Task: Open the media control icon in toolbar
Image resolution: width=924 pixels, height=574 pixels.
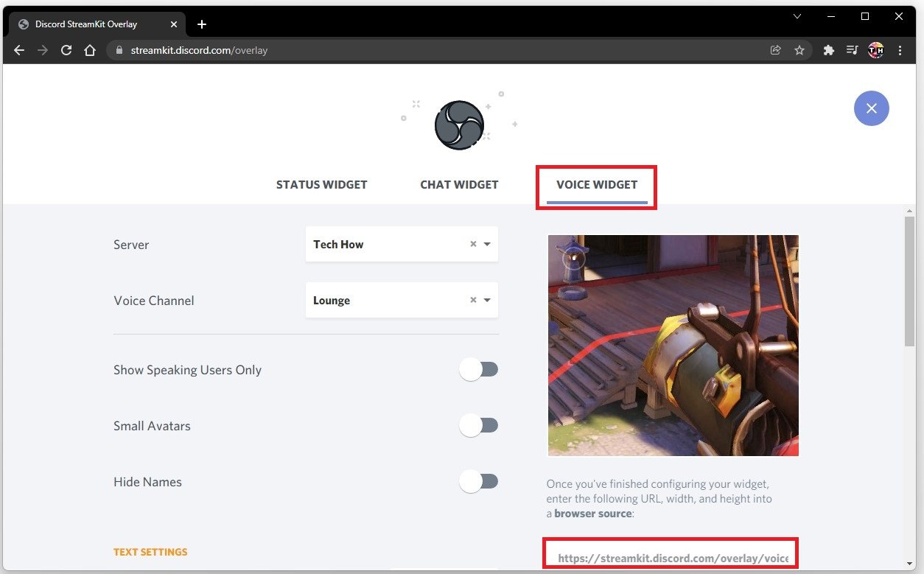Action: [x=852, y=50]
